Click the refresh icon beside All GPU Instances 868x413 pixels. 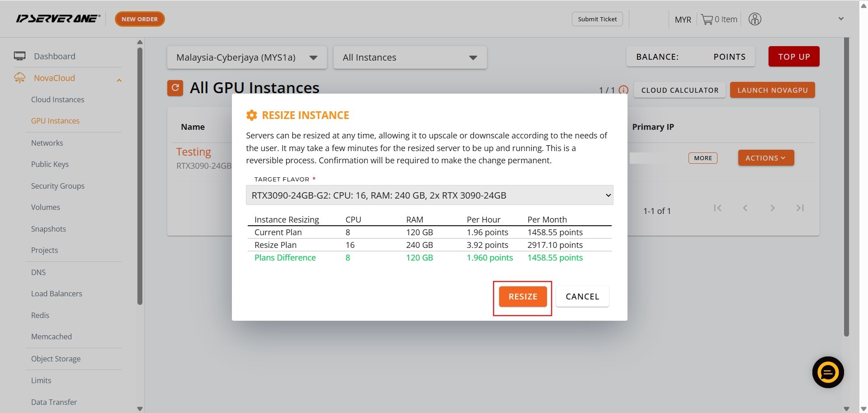tap(175, 88)
